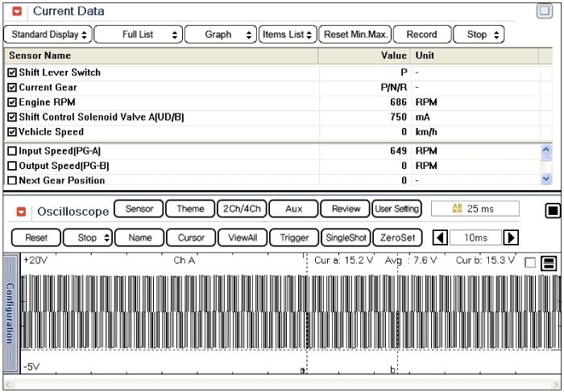Decrease time base with left arrow
The width and height of the screenshot is (564, 392).
tap(440, 237)
